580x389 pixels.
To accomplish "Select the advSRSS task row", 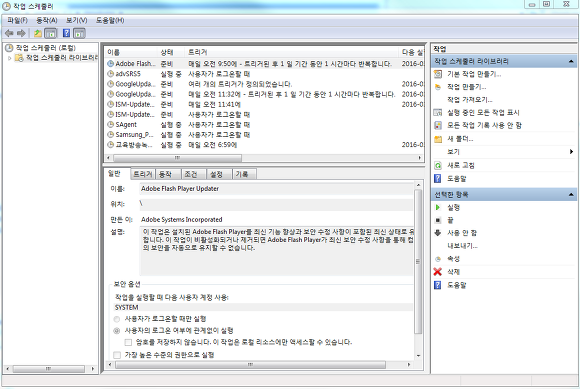I will point(264,74).
